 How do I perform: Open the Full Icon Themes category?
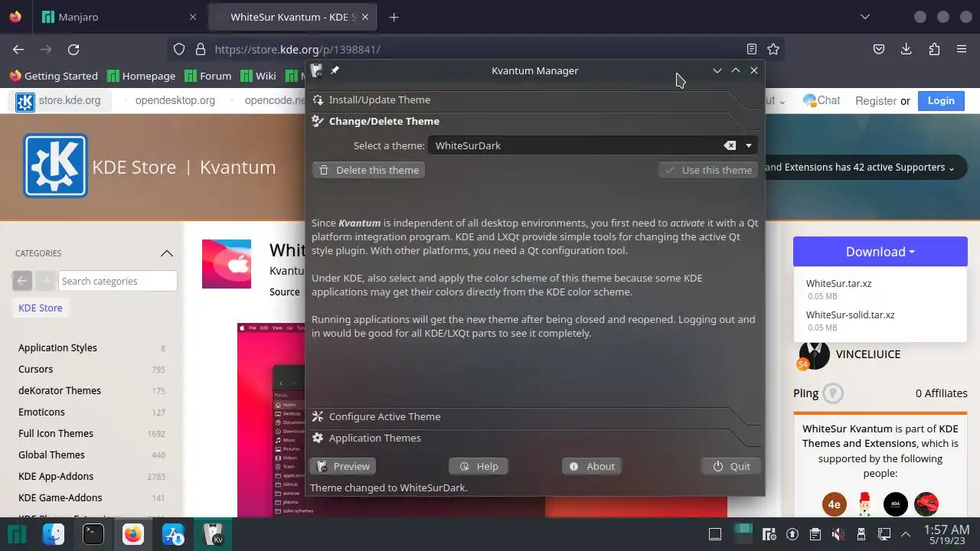click(x=56, y=433)
